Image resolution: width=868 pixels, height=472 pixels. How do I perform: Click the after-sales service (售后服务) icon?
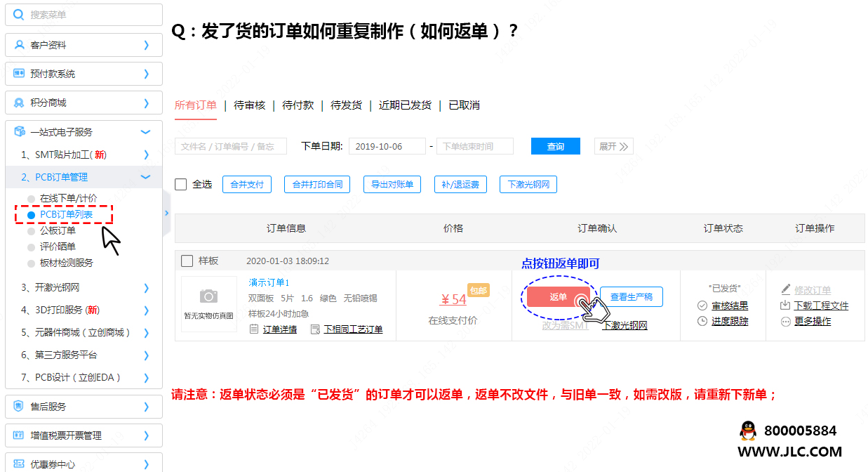19,407
